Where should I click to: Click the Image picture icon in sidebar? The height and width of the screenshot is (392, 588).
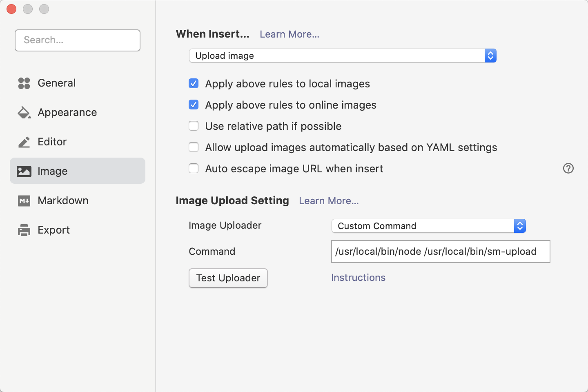[24, 171]
